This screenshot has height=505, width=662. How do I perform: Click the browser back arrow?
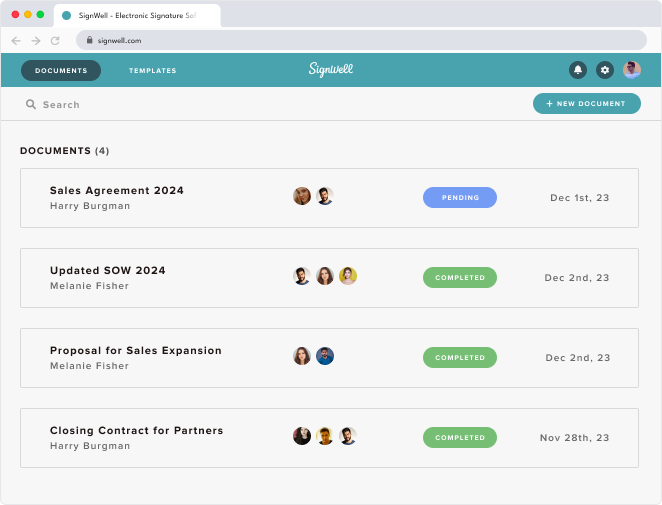tap(16, 41)
